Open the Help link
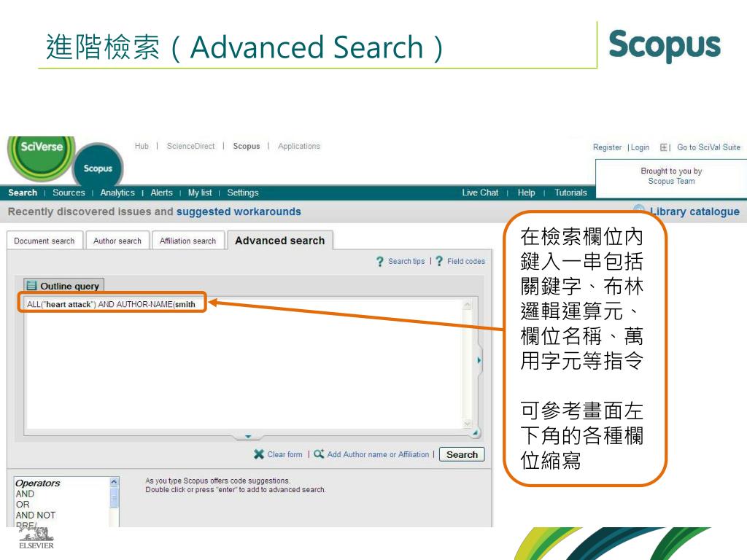 click(526, 192)
